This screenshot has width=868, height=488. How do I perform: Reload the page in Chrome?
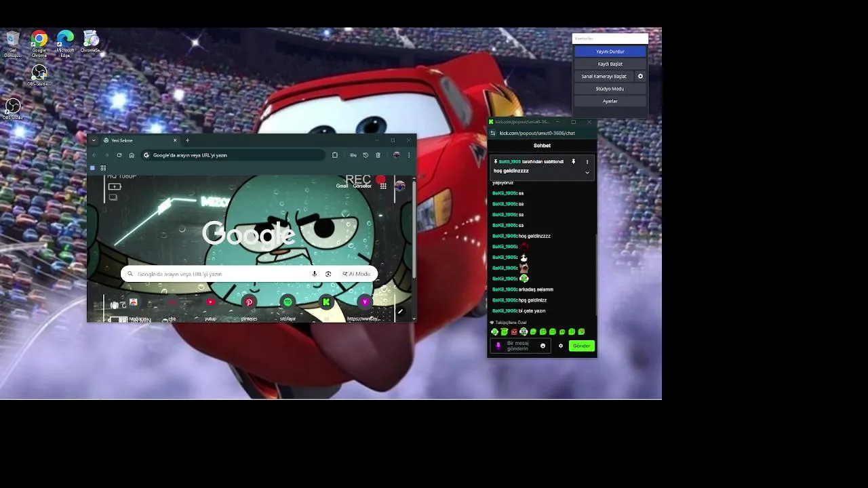pos(119,155)
